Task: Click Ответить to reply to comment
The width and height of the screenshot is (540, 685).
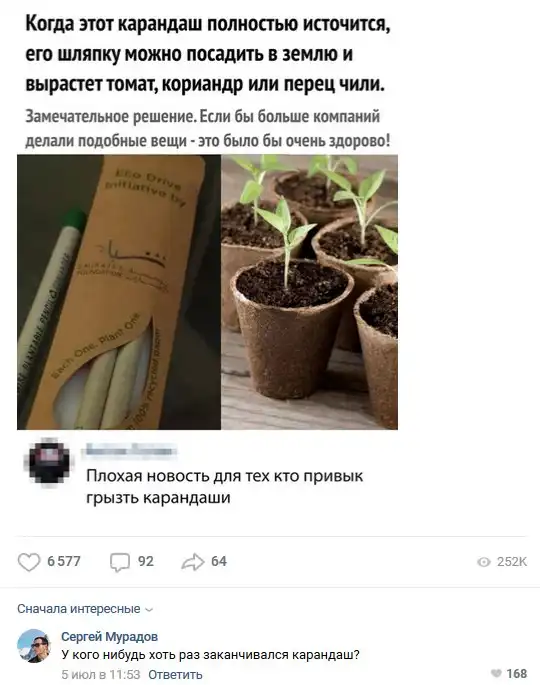Action: coord(175,675)
